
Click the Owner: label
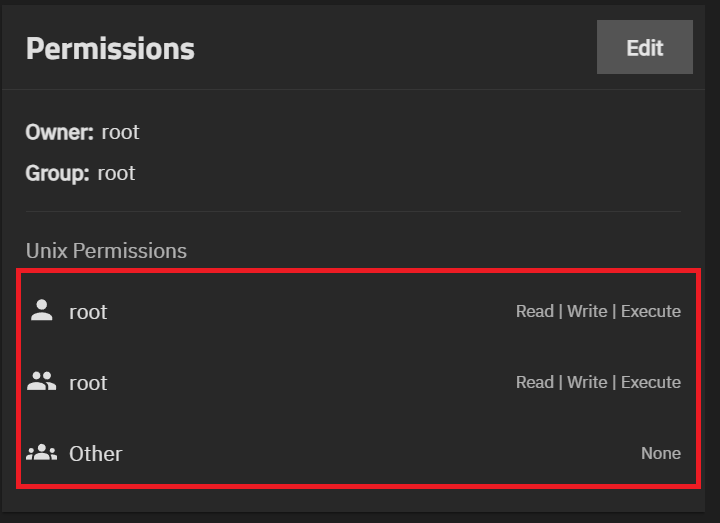click(59, 132)
